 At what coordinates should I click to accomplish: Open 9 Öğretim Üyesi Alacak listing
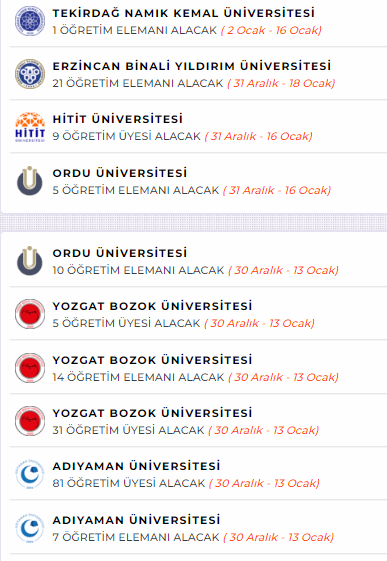(127, 136)
